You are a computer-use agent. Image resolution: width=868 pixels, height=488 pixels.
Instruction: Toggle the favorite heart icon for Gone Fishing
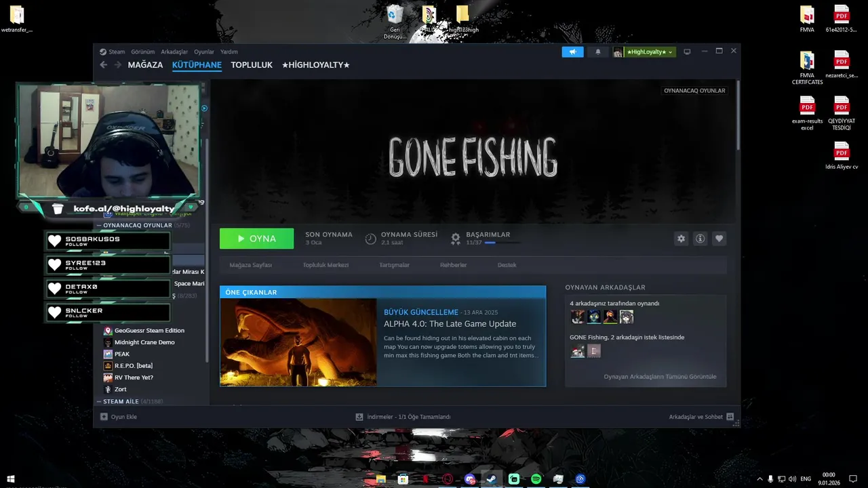pos(719,239)
